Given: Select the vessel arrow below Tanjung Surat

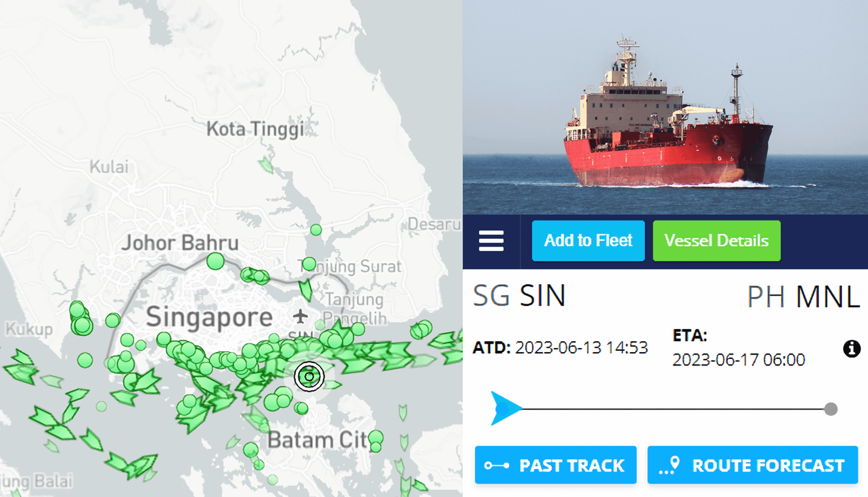Looking at the screenshot, I should [306, 290].
